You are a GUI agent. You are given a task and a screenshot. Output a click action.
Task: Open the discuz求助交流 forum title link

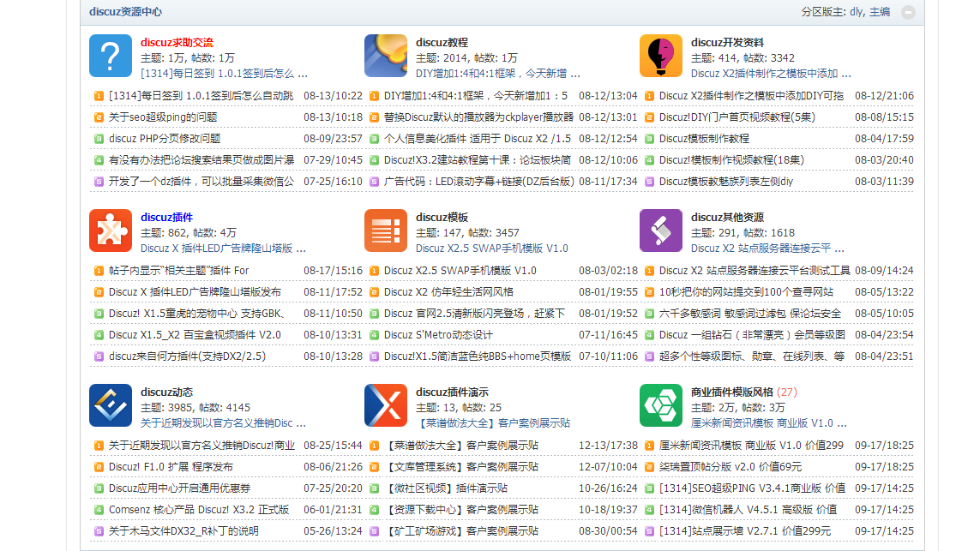pos(177,43)
